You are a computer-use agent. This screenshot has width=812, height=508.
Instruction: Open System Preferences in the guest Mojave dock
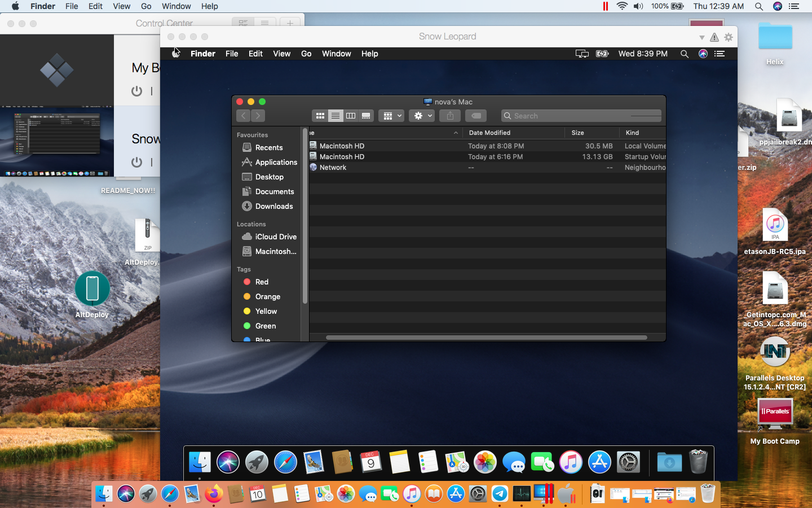[x=628, y=462]
